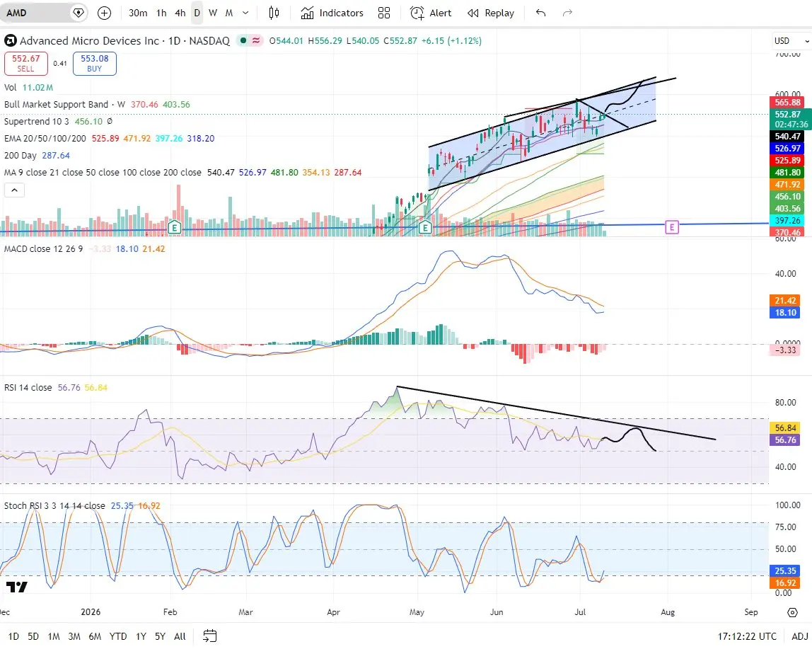Viewport: 812px width, 649px height.
Task: Click the May earnings E marker
Action: 425,227
